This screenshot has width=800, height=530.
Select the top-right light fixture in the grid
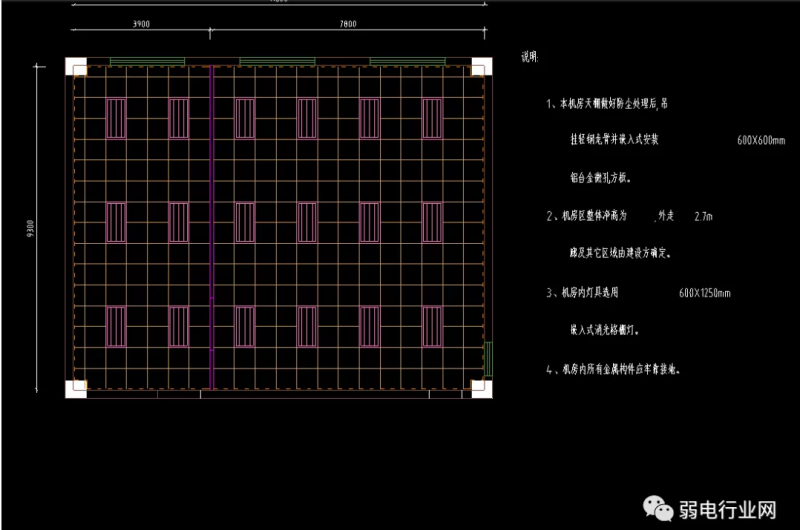pos(433,115)
